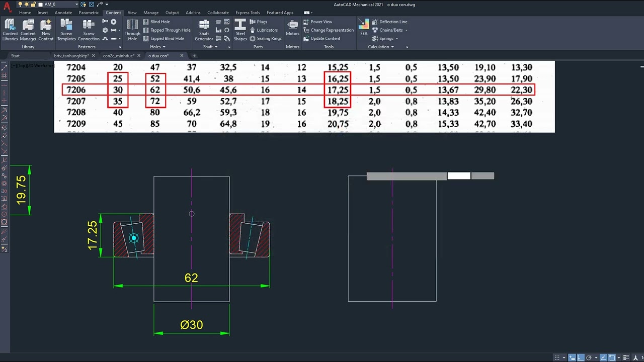
Task: Switch to Insert ribbon tab
Action: [43, 13]
